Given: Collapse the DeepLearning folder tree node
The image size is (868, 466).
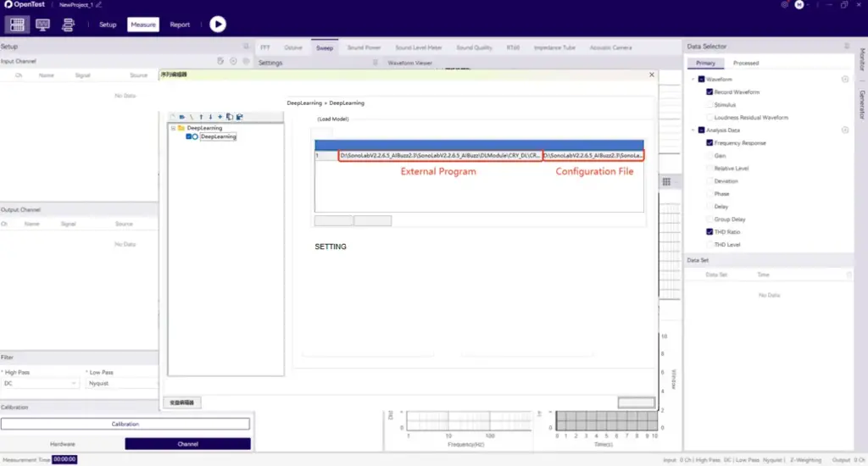Looking at the screenshot, I should [173, 128].
